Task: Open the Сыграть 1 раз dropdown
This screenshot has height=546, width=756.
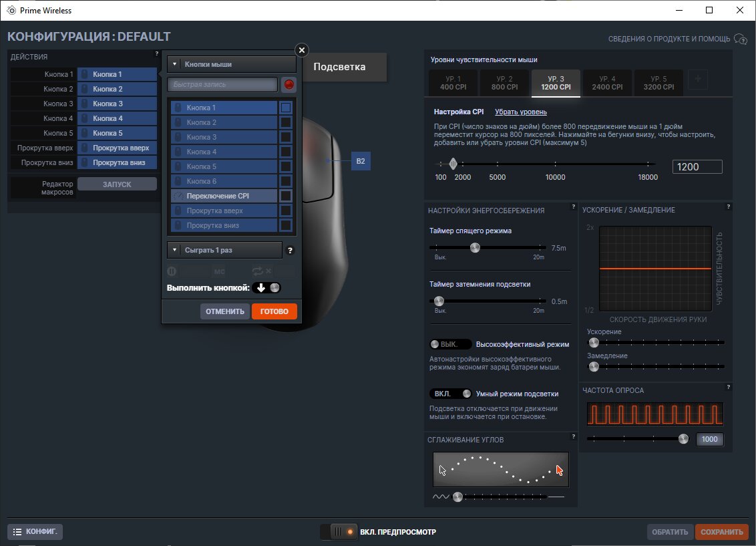Action: [224, 250]
